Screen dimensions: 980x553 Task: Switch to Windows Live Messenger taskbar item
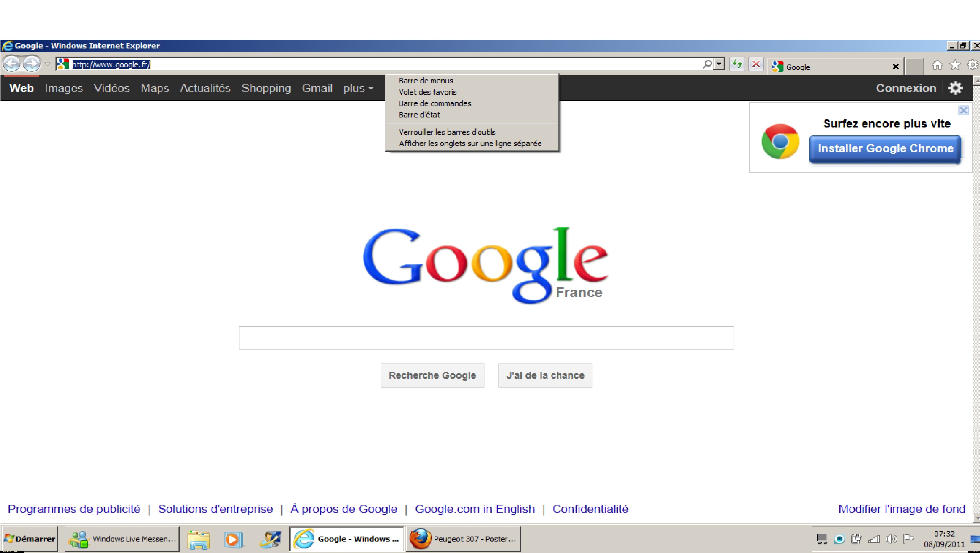(x=122, y=538)
